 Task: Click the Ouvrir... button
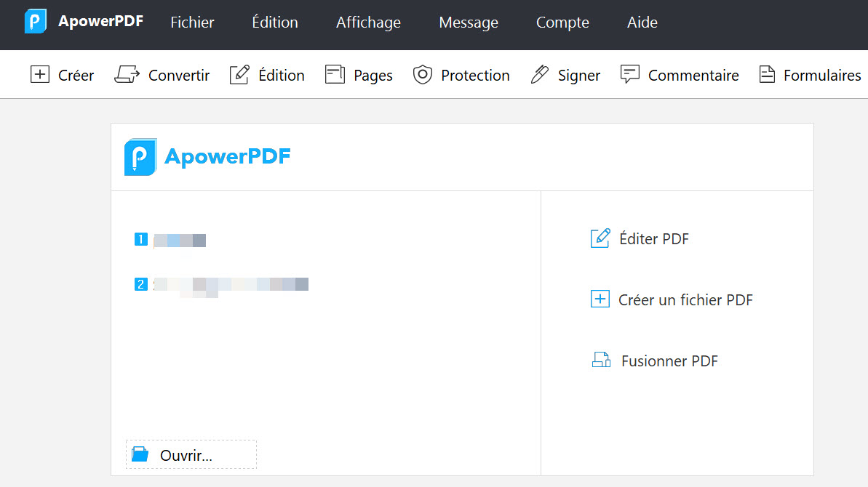point(191,454)
